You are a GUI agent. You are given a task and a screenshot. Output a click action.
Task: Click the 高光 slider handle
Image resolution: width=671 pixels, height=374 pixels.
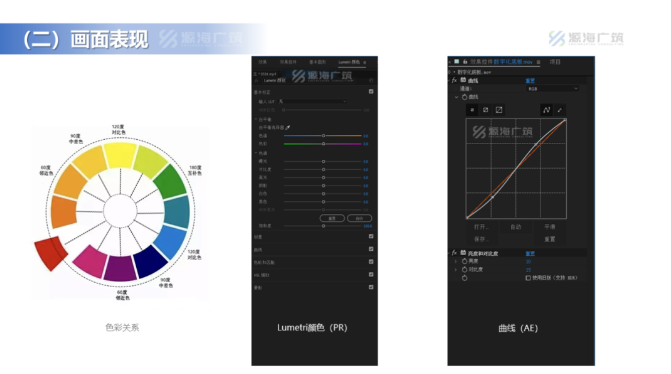324,177
